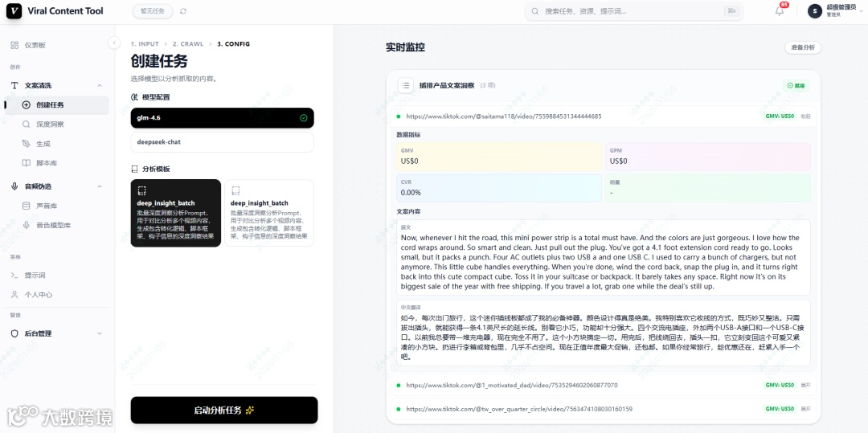Open the 深度洞察 sidebar menu item
Image resolution: width=868 pixels, height=433 pixels.
tap(56, 125)
